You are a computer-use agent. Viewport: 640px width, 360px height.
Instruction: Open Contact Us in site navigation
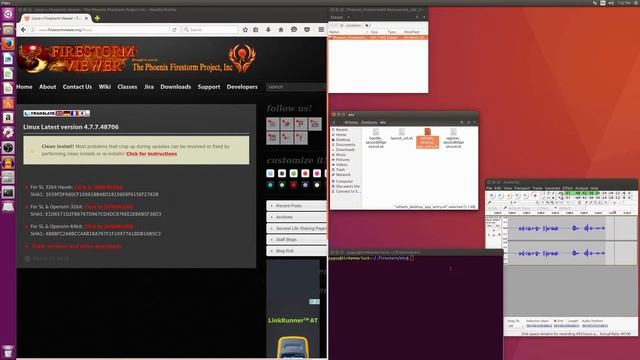(77, 87)
